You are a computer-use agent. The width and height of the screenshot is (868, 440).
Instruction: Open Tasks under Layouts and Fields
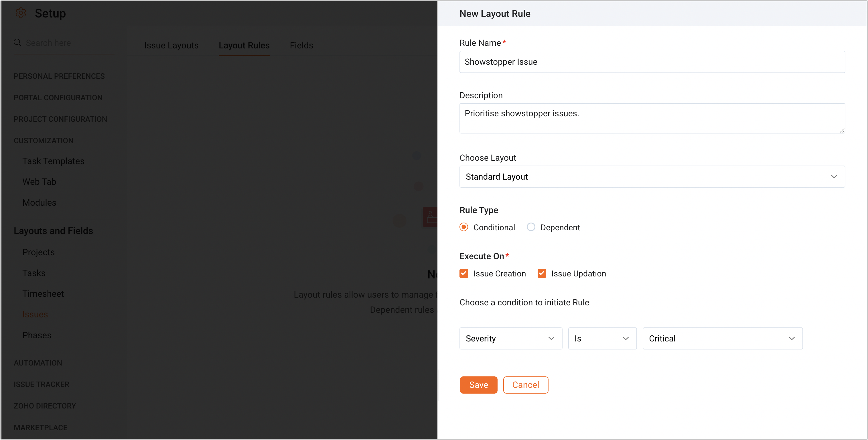point(34,273)
